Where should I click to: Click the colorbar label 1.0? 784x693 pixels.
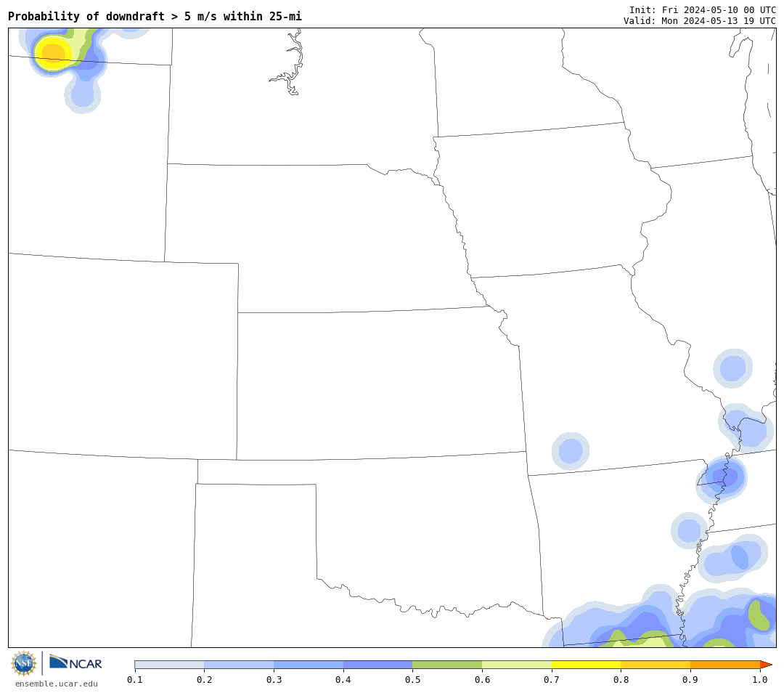[x=760, y=679]
